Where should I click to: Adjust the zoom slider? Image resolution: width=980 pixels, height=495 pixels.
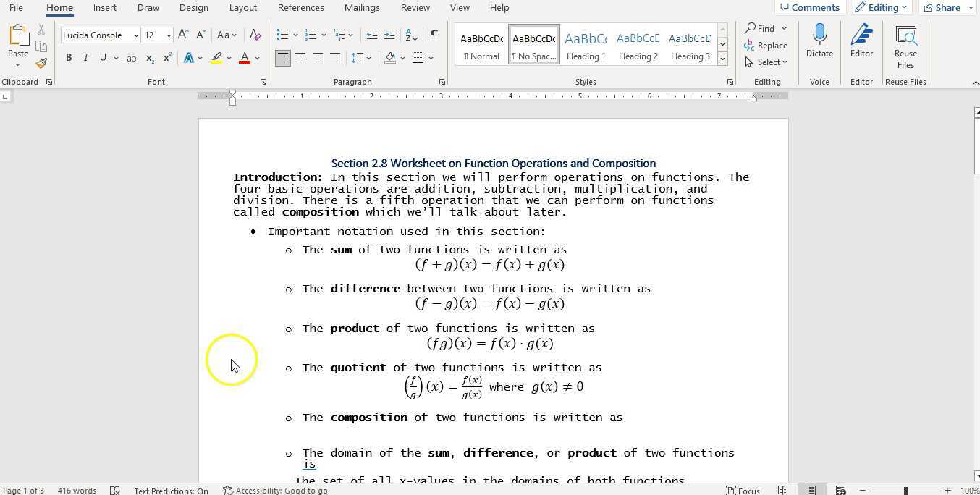point(905,491)
